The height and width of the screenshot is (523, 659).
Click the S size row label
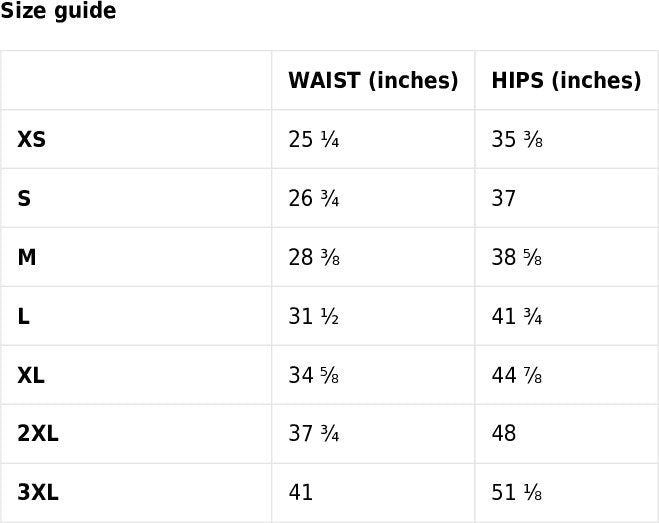[x=24, y=199]
